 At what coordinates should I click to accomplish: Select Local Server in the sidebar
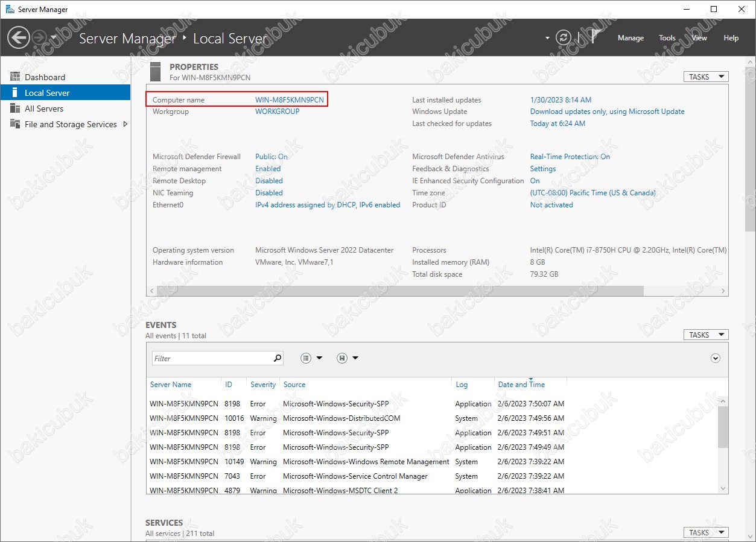coord(65,93)
